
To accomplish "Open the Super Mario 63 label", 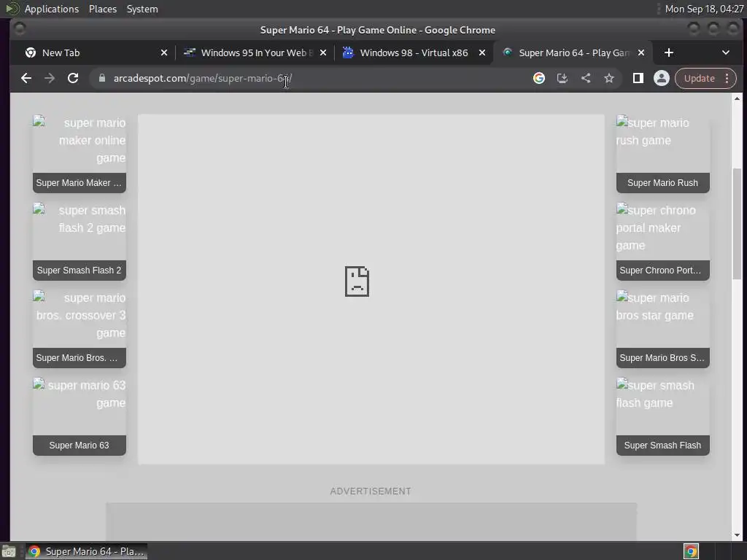I will (x=79, y=446).
